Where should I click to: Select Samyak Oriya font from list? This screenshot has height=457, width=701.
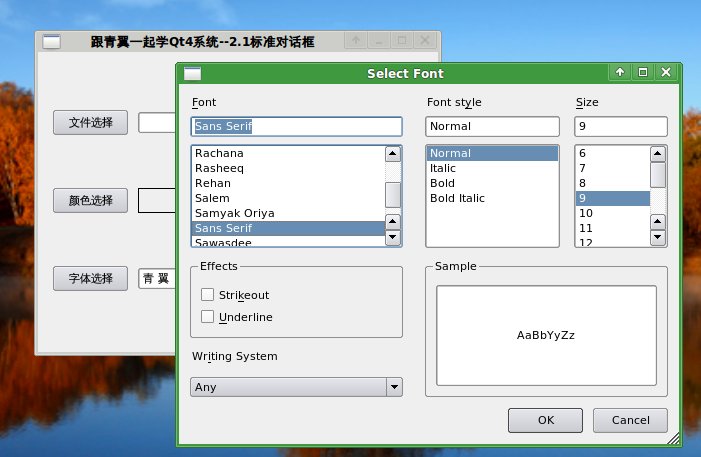pyautogui.click(x=234, y=213)
